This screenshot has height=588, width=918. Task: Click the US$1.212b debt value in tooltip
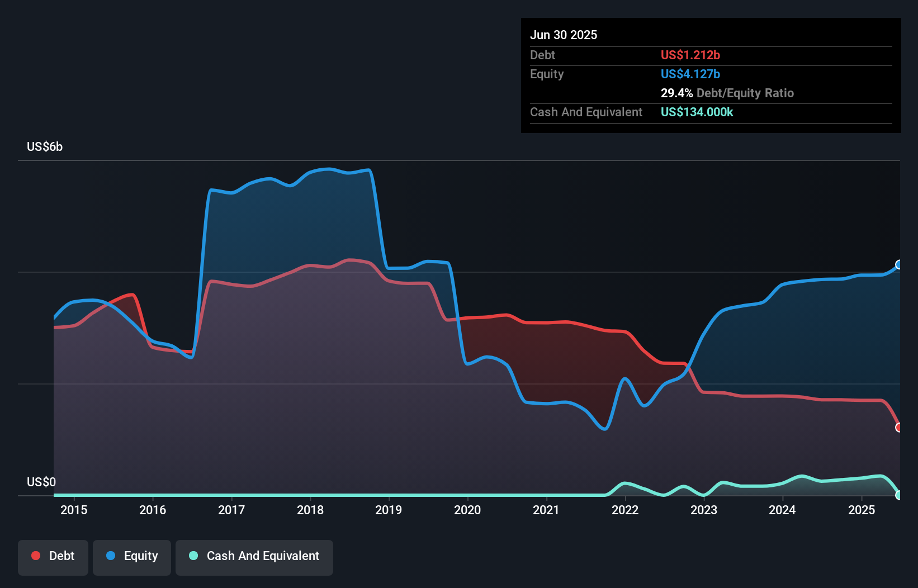[690, 55]
